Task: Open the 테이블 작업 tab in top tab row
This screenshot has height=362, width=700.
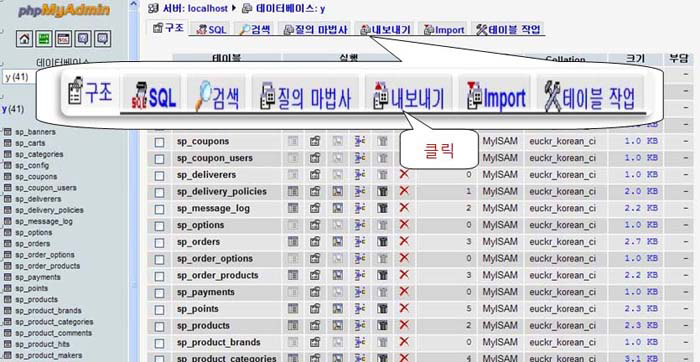Action: point(508,29)
